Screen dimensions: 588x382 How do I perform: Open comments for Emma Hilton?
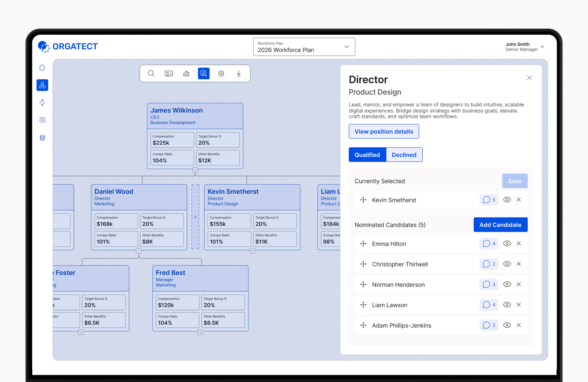(x=489, y=243)
